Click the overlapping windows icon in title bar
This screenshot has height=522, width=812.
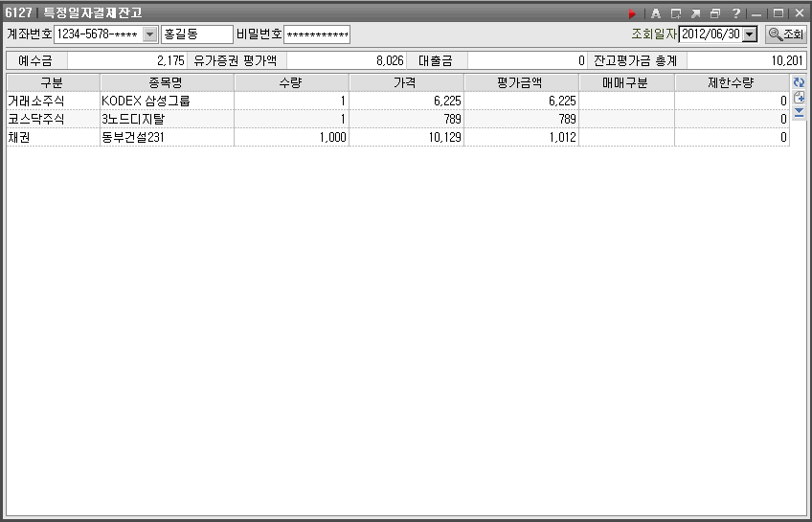click(x=715, y=13)
